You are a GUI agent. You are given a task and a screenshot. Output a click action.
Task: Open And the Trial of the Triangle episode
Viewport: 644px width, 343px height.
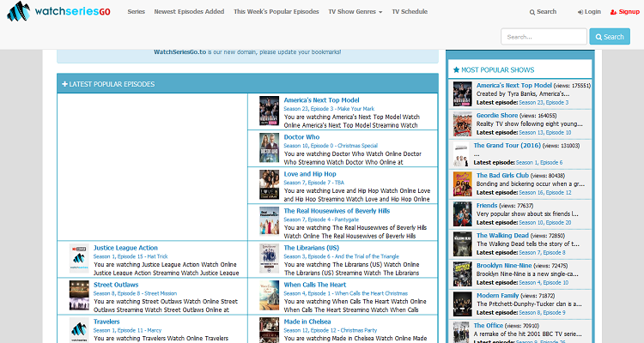341,256
